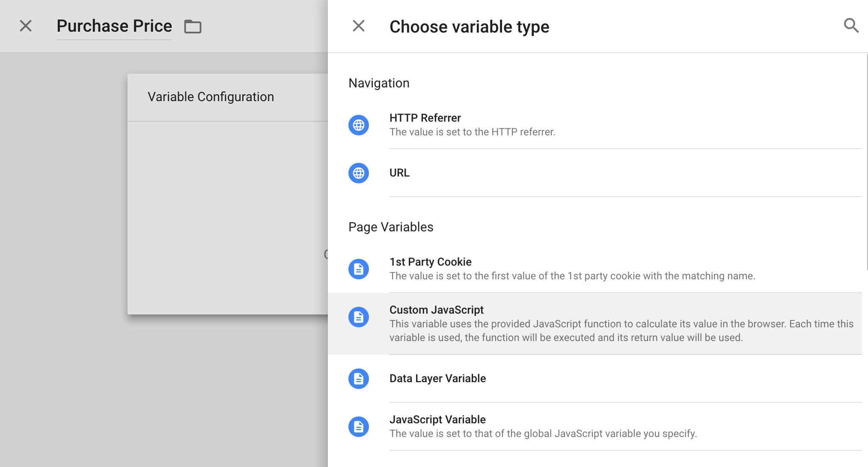Image resolution: width=868 pixels, height=467 pixels.
Task: Click the Variable Configuration card
Action: click(228, 194)
